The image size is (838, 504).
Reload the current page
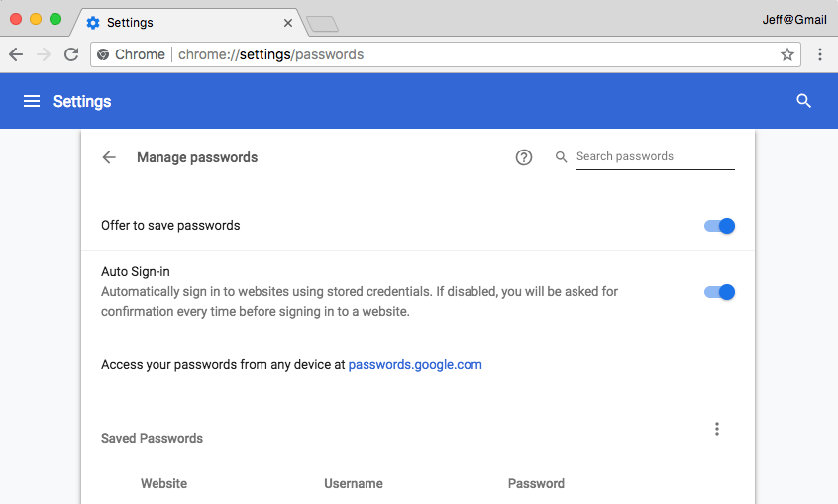(71, 54)
